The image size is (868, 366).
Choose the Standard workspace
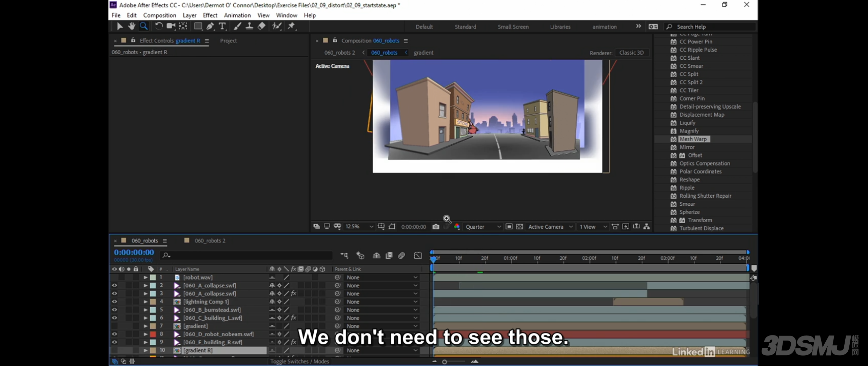coord(465,27)
